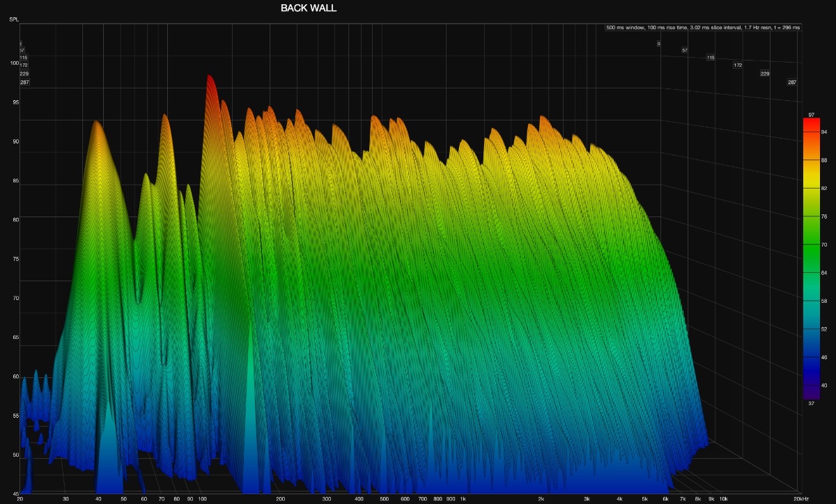
Task: Click the 2k label on the frequency axis
Action: (x=541, y=499)
